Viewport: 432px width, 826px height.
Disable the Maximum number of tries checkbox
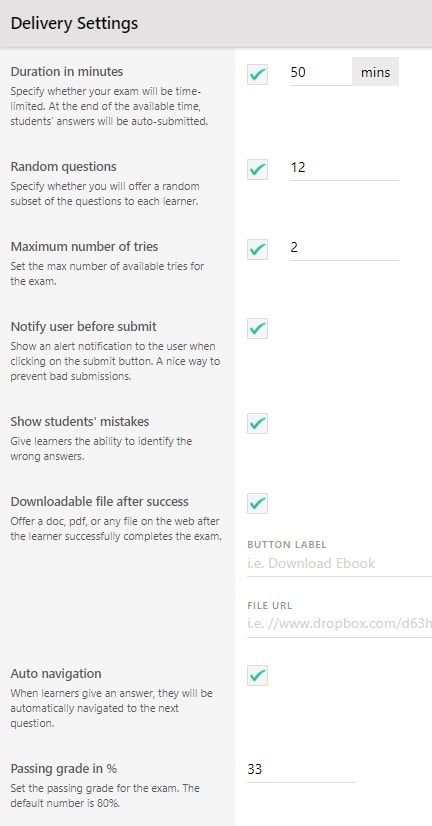pos(257,249)
